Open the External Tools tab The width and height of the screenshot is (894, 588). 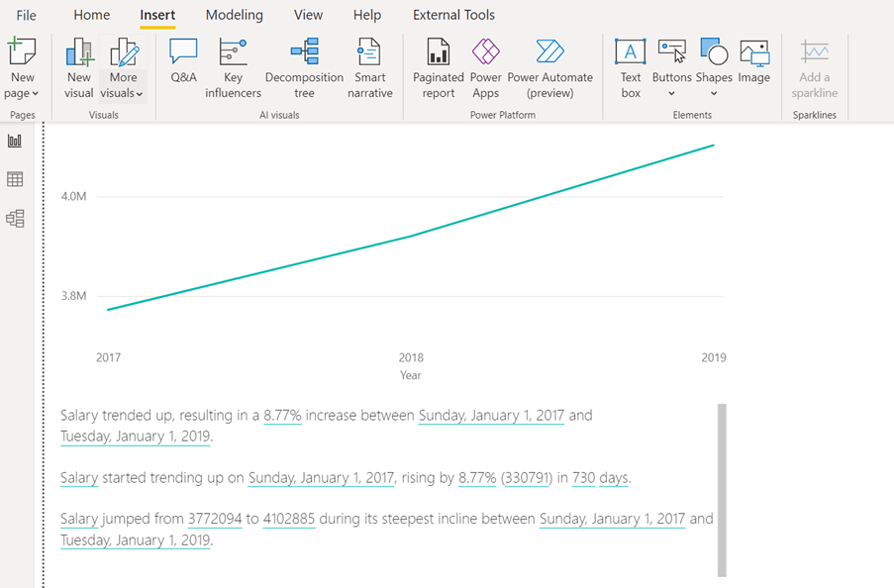[453, 15]
